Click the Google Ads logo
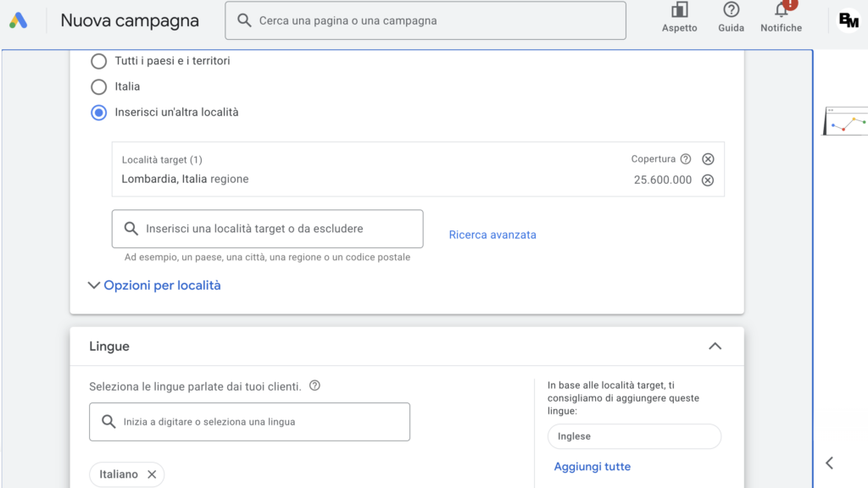Image resolution: width=868 pixels, height=488 pixels. coord(19,20)
